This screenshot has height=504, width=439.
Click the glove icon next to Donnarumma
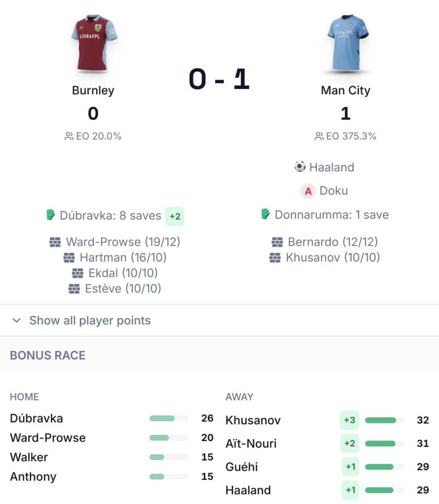coord(266,215)
